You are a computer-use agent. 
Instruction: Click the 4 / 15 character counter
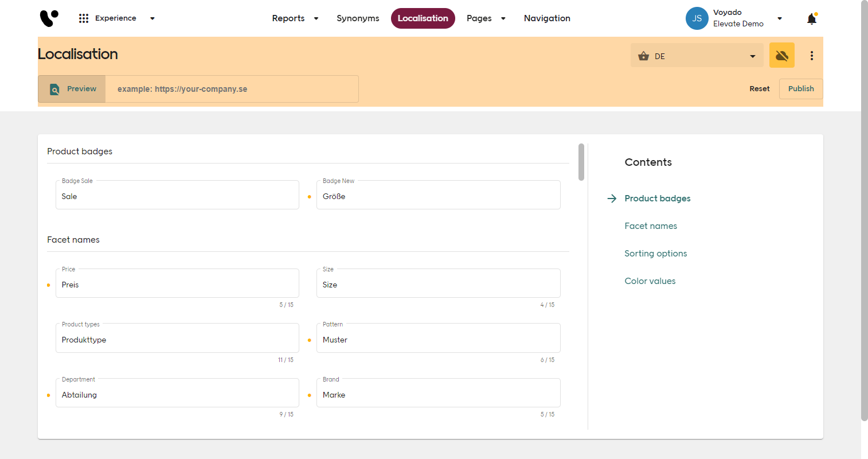tap(548, 305)
